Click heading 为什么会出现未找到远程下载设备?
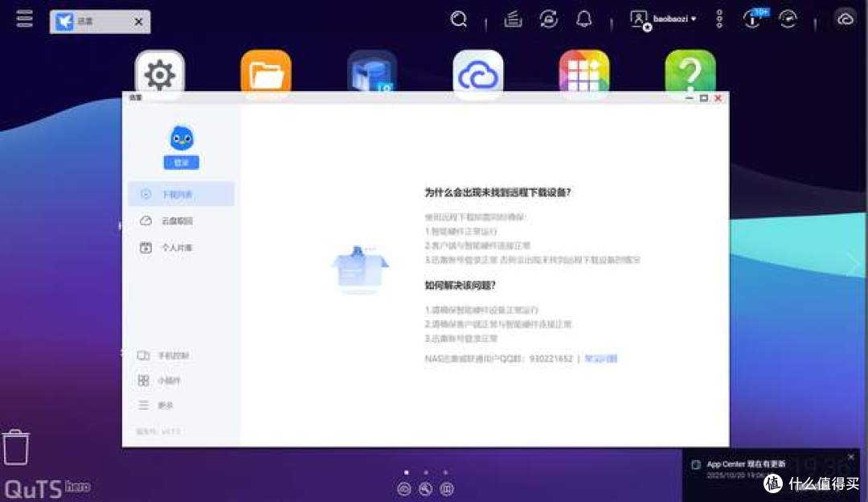 coord(497,192)
